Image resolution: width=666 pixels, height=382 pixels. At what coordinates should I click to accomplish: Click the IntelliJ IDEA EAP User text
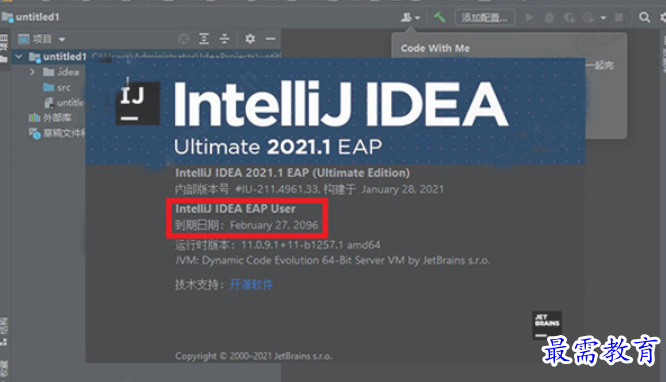tap(235, 209)
